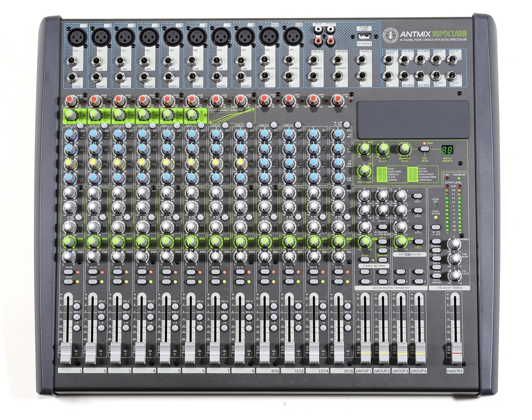Click the red 2TK OUT right RCA jack
Image resolution: width=532 pixels, height=420 pixels.
click(330, 42)
